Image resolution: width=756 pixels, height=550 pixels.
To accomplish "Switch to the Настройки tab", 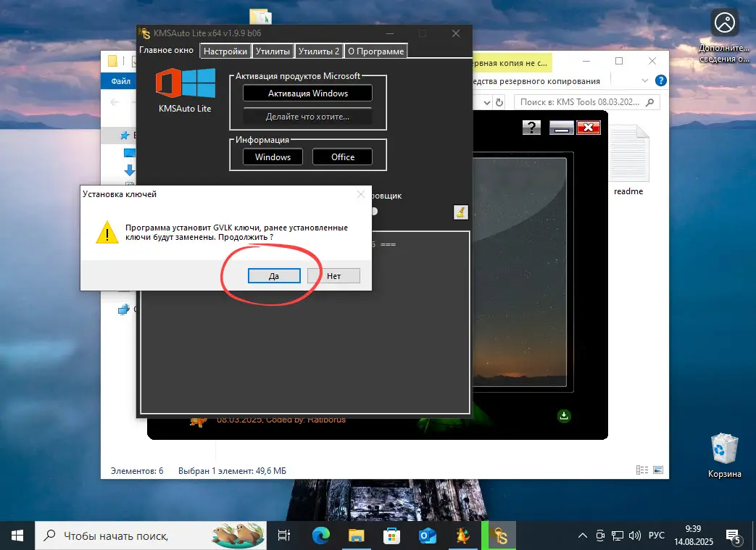I will click(225, 51).
